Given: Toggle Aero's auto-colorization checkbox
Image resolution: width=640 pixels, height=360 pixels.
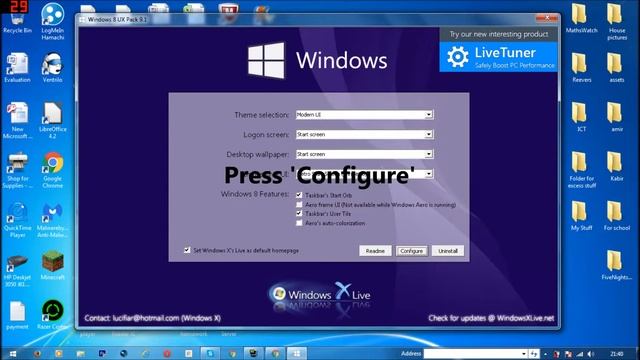Looking at the screenshot, I should coord(299,223).
